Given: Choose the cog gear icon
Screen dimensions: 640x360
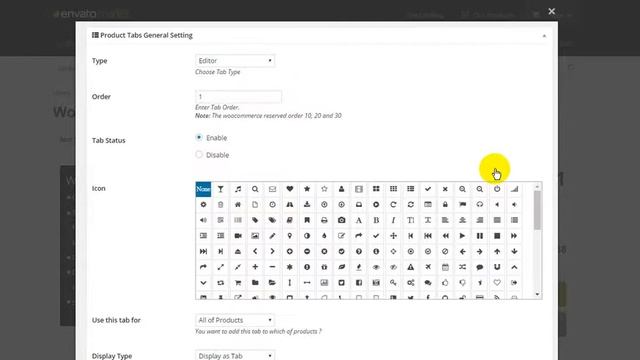Looking at the screenshot, I should tap(203, 204).
